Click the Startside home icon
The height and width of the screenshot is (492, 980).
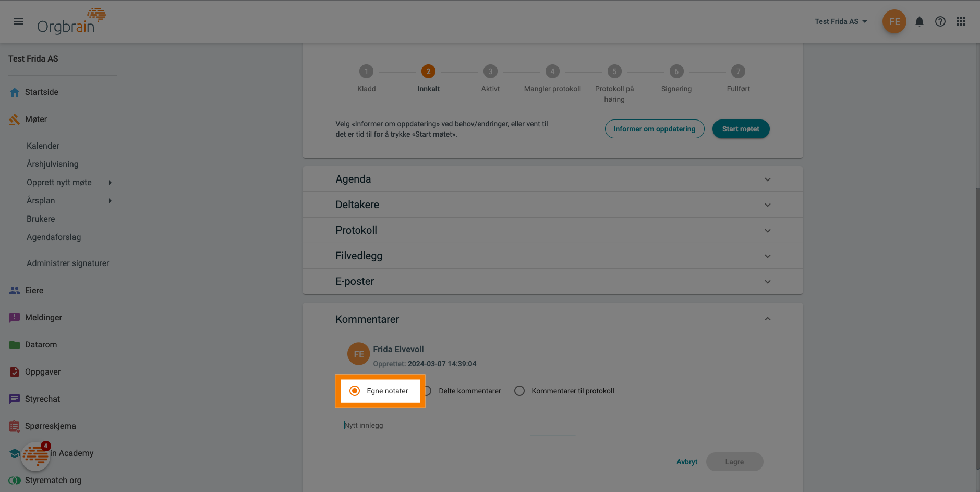[x=15, y=92]
